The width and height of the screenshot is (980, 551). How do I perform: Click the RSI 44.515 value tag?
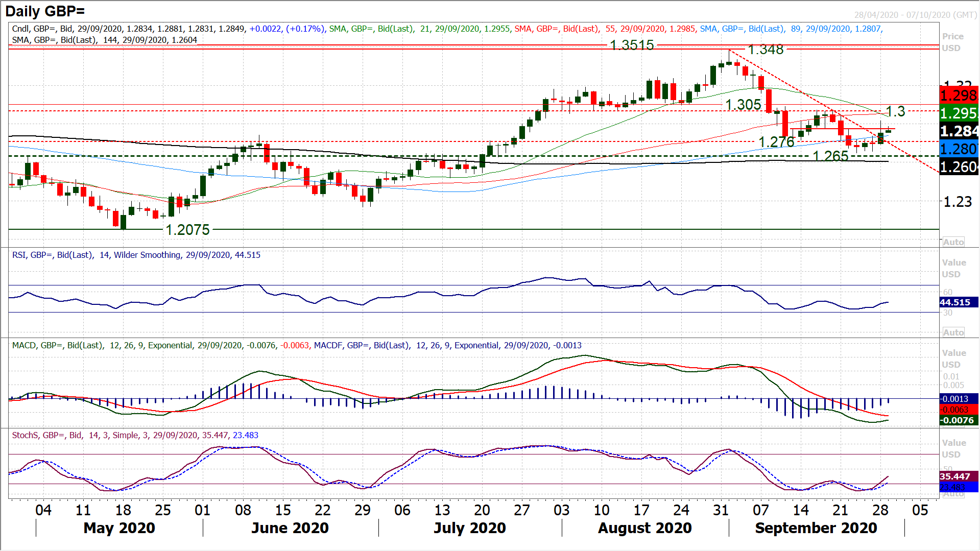click(x=955, y=302)
